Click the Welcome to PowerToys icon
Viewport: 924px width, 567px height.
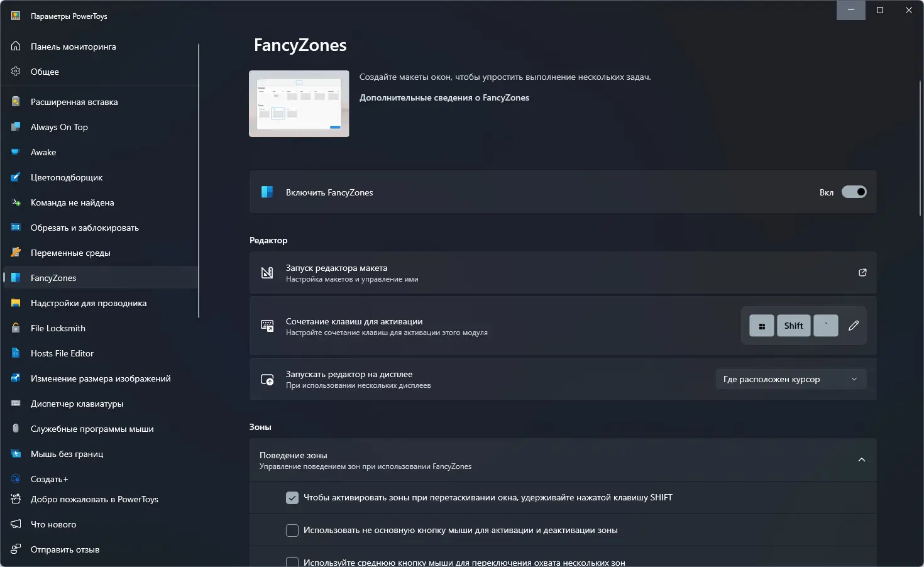click(x=16, y=498)
